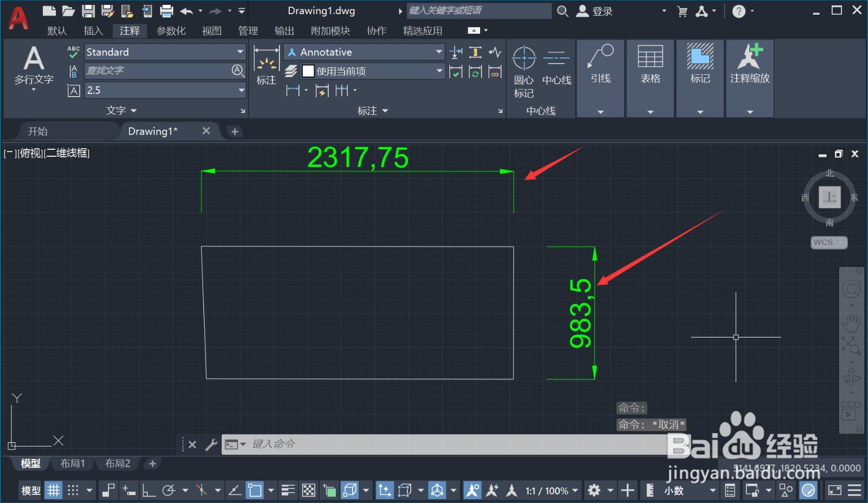Viewport: 868px width, 503px height.
Task: Select the Continue dimension tool
Action: [x=342, y=91]
